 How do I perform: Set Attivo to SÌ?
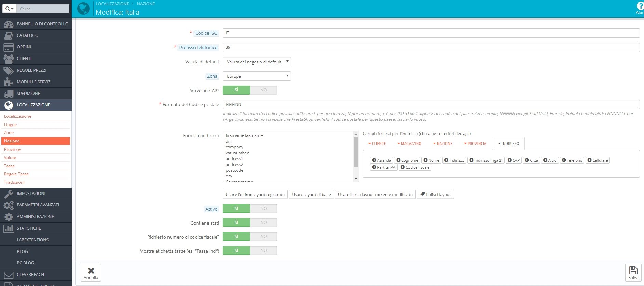[236, 209]
